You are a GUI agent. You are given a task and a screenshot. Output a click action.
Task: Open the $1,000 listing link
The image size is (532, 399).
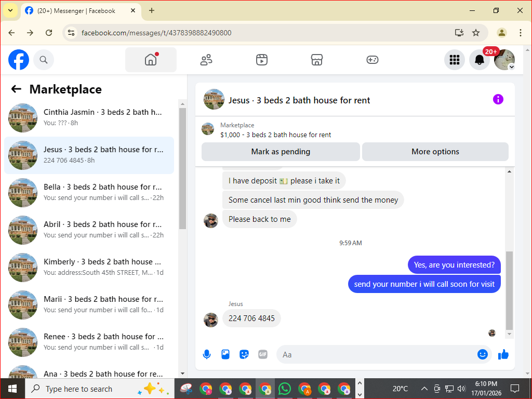[x=275, y=135]
